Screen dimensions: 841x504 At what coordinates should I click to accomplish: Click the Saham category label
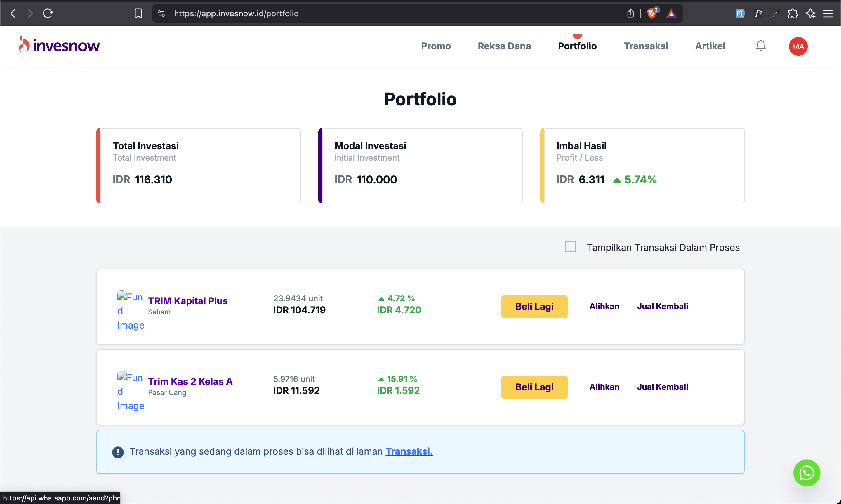pyautogui.click(x=159, y=312)
